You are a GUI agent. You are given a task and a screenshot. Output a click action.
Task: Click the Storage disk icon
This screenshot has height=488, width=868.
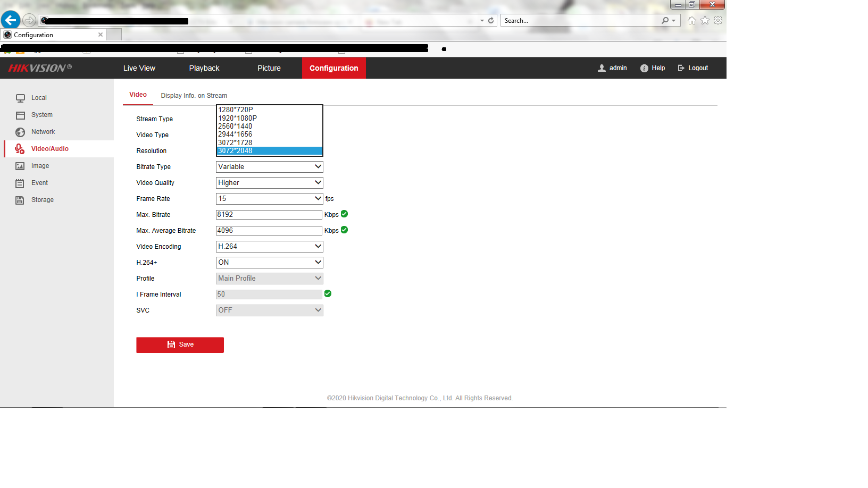(x=20, y=200)
